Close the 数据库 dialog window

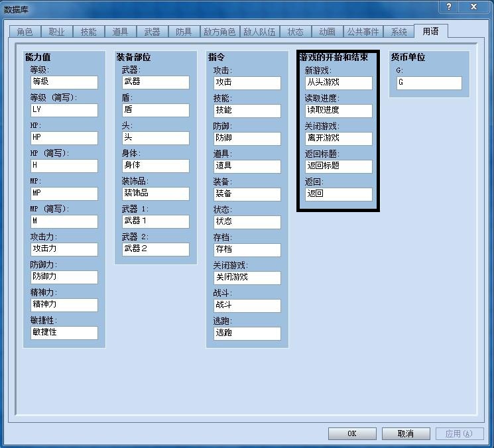(474, 7)
